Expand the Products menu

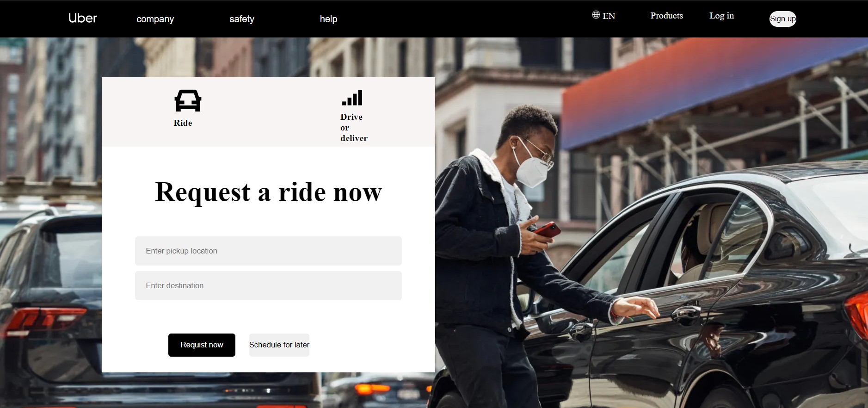pos(666,16)
